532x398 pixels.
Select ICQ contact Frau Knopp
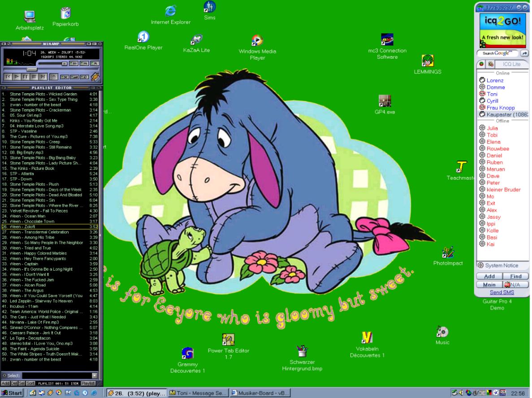pyautogui.click(x=501, y=108)
